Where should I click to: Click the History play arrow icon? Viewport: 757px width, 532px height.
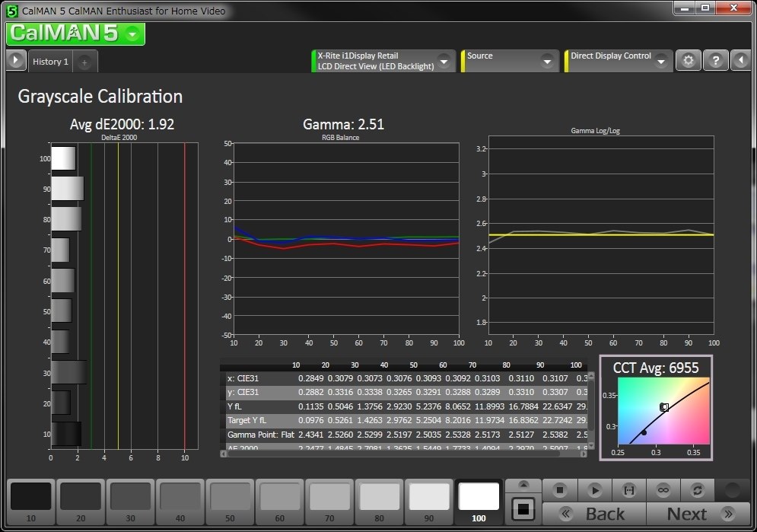pyautogui.click(x=16, y=61)
